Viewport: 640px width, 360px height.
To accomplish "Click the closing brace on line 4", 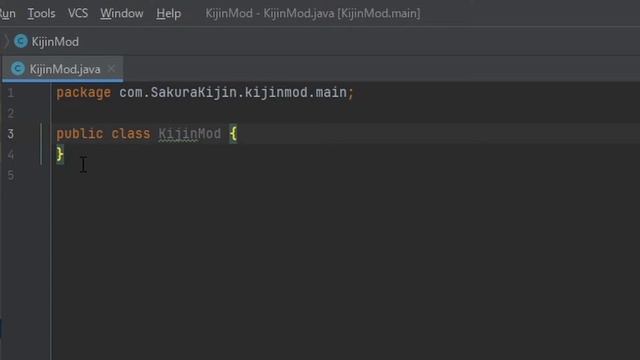I will (60, 154).
